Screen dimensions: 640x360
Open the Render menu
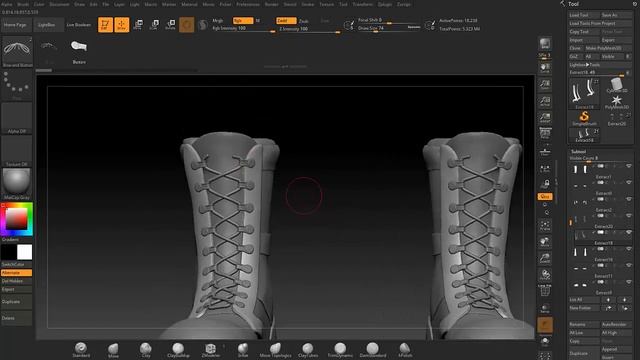coord(271,4)
